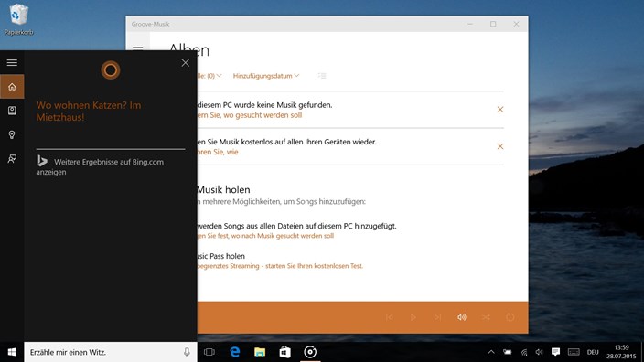
Task: Open Cortana hamburger menu
Action: pos(12,62)
